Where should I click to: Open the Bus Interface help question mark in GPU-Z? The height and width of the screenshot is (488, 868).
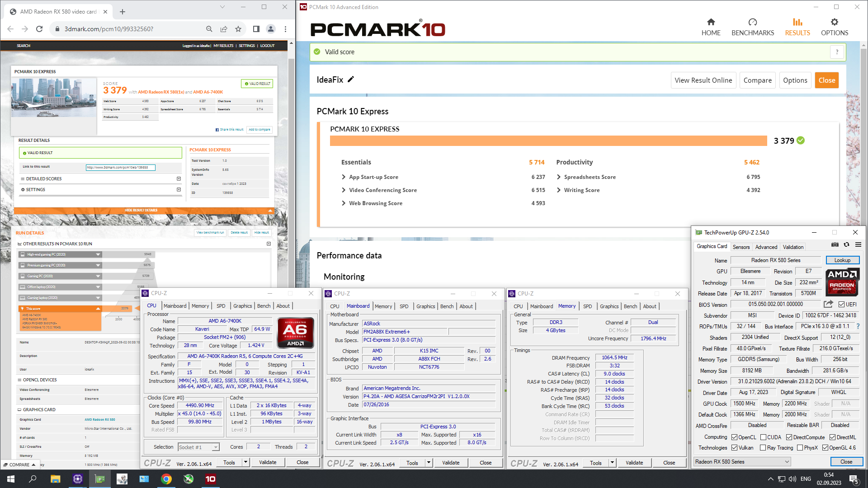pyautogui.click(x=858, y=326)
